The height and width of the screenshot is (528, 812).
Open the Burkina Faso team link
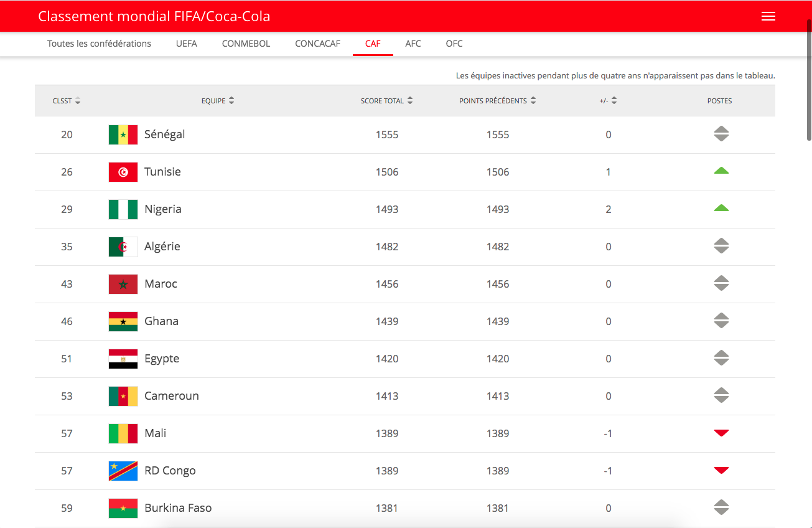point(178,508)
